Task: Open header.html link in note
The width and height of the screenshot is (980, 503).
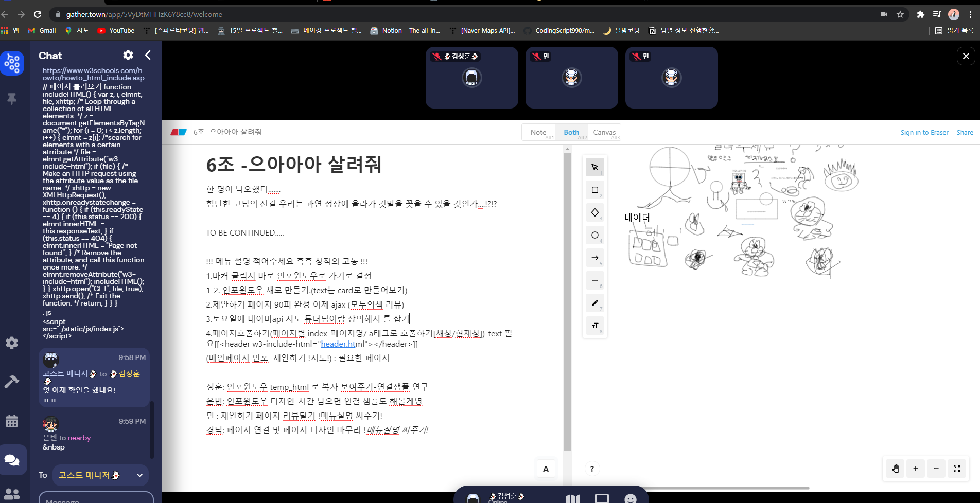Action: tap(338, 344)
